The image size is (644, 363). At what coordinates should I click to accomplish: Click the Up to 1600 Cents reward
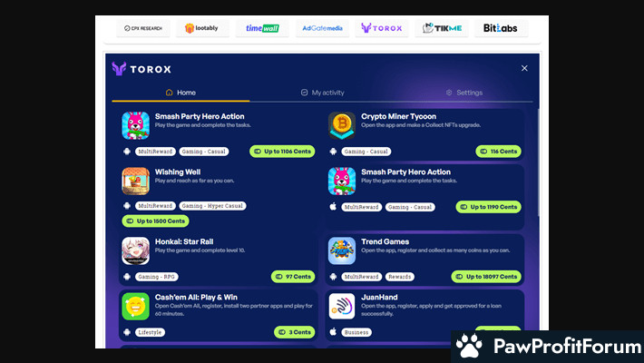(156, 221)
